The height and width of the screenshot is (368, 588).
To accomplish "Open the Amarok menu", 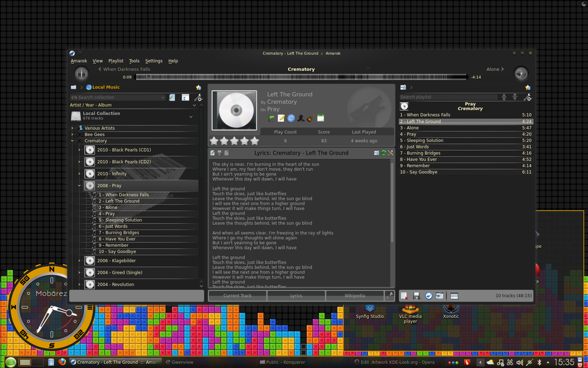I will tap(79, 61).
